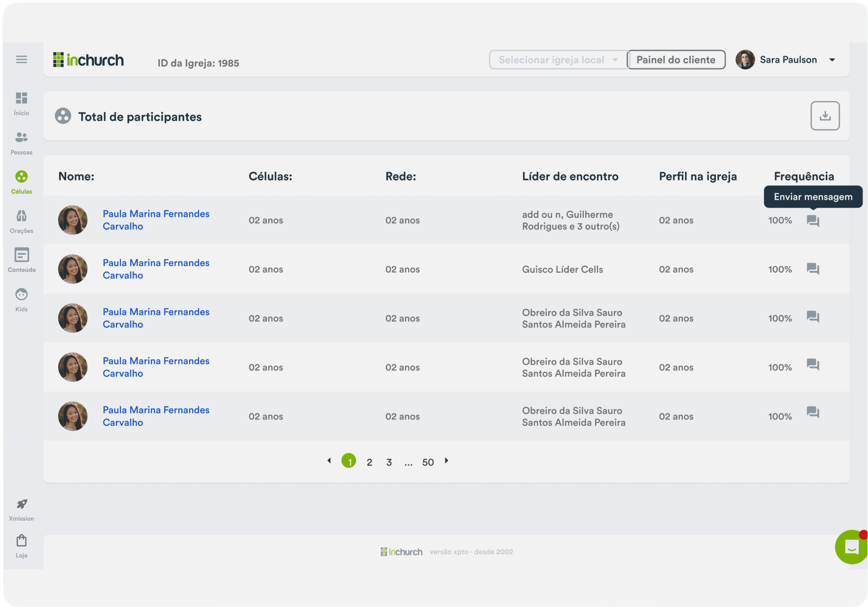Go to previous page arrow
This screenshot has height=607, width=868.
329,461
